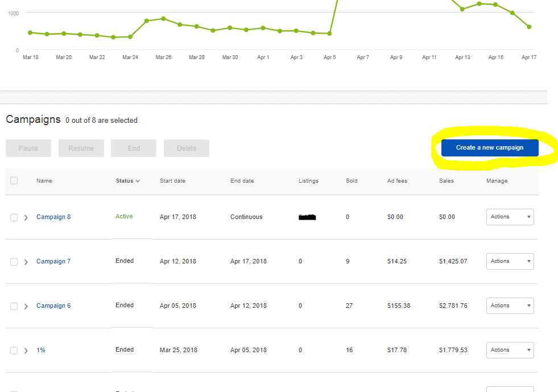The height and width of the screenshot is (392, 558).
Task: Tick the Campaign 7 row checkbox
Action: [x=14, y=262]
